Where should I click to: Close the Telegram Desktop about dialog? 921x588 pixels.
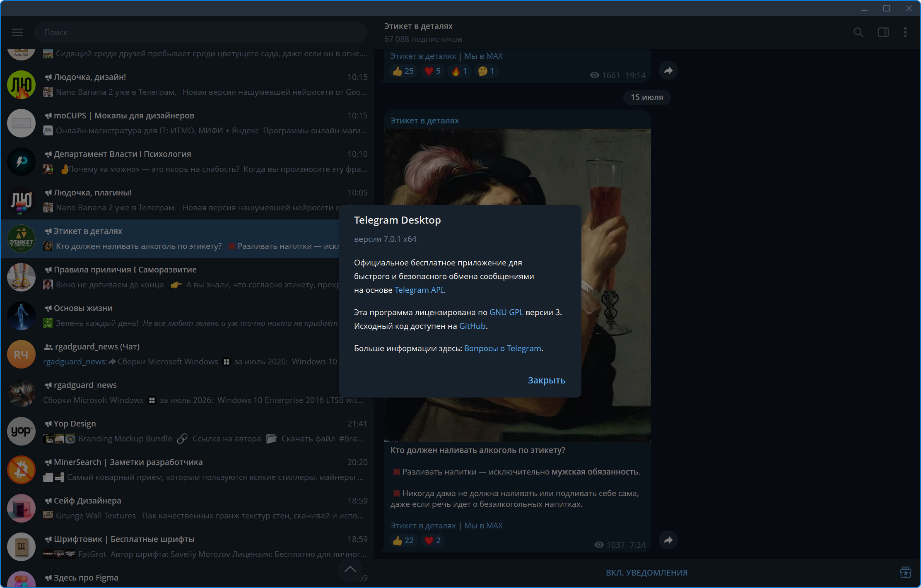coord(546,380)
